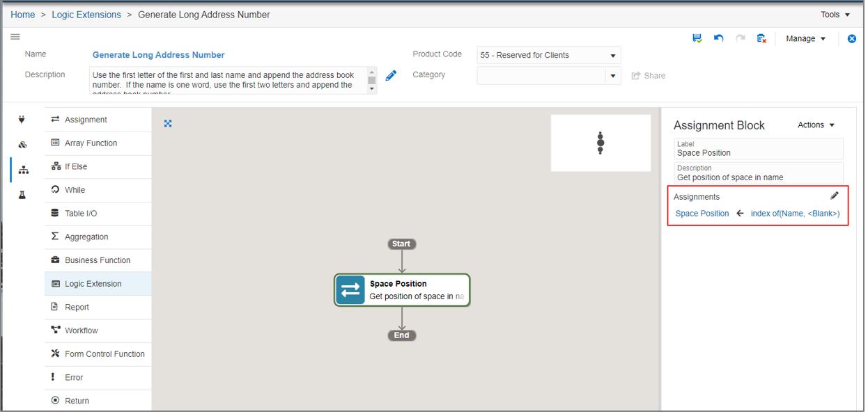Navigate to Logic Extensions breadcrumb
The height and width of the screenshot is (414, 868).
86,14
